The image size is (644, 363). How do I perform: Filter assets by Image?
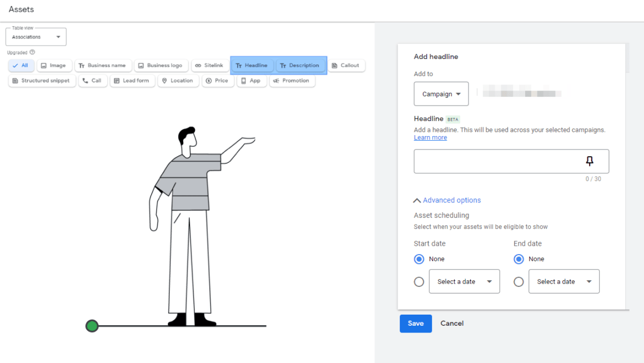pos(54,66)
